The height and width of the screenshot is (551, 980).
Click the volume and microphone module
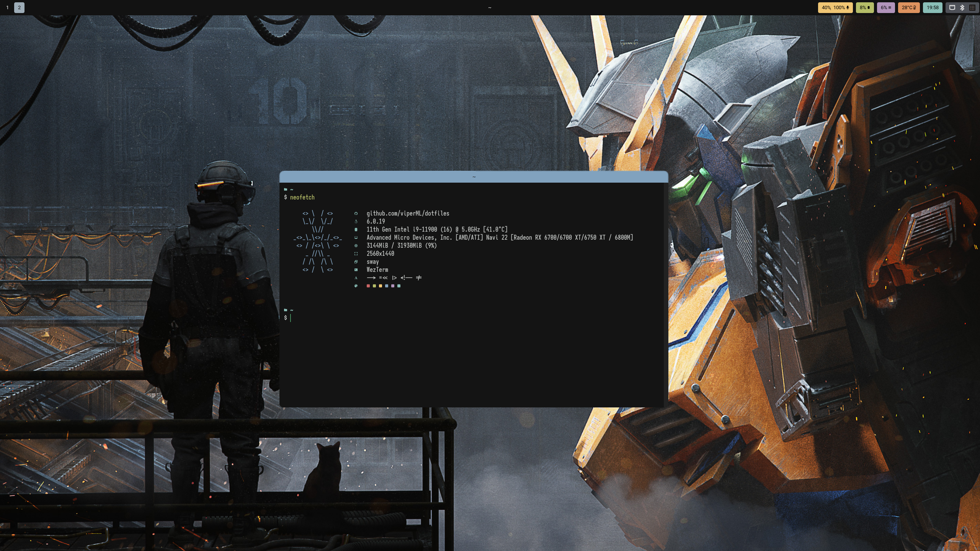(835, 8)
